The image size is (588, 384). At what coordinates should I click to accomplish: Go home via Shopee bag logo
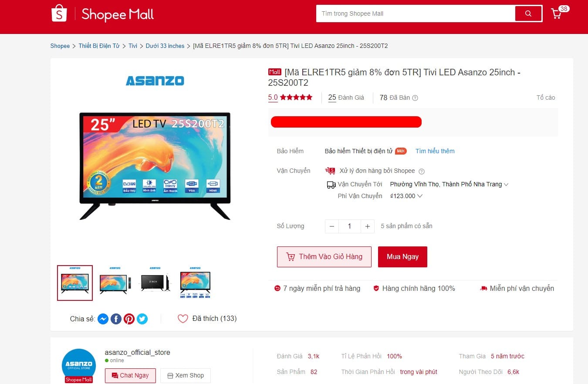pyautogui.click(x=59, y=13)
